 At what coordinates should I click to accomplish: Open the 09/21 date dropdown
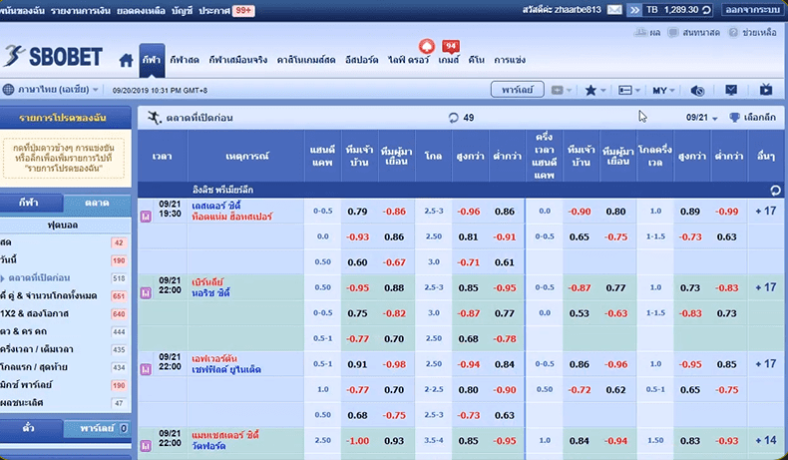pos(702,118)
